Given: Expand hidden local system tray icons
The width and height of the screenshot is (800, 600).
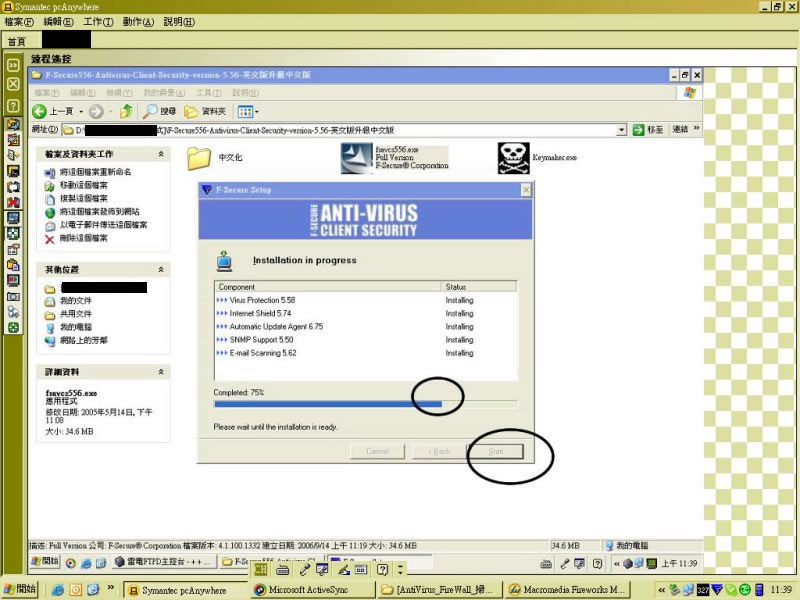Looking at the screenshot, I should coord(661,590).
